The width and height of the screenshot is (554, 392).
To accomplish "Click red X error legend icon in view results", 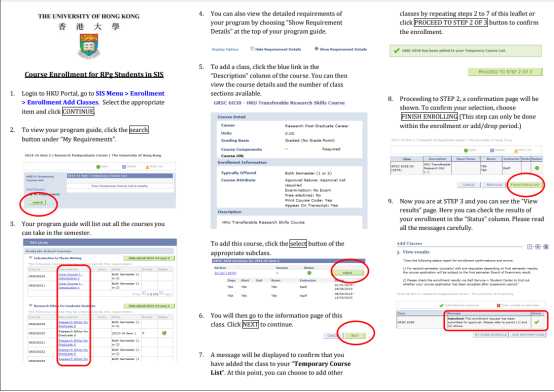I will coord(499,305).
